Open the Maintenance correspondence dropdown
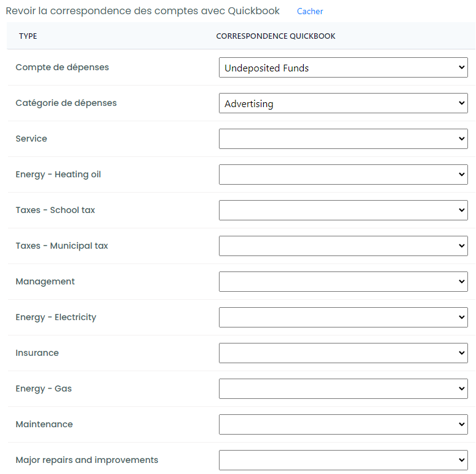Screen dimensions: 476x474 coord(343,425)
